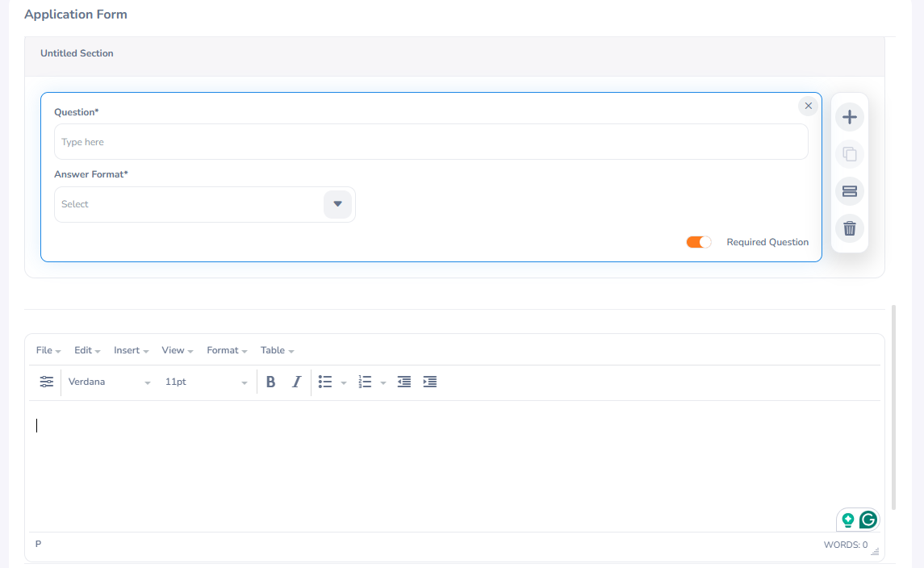924x568 pixels.
Task: Apply italic formatting in editor
Action: 296,382
